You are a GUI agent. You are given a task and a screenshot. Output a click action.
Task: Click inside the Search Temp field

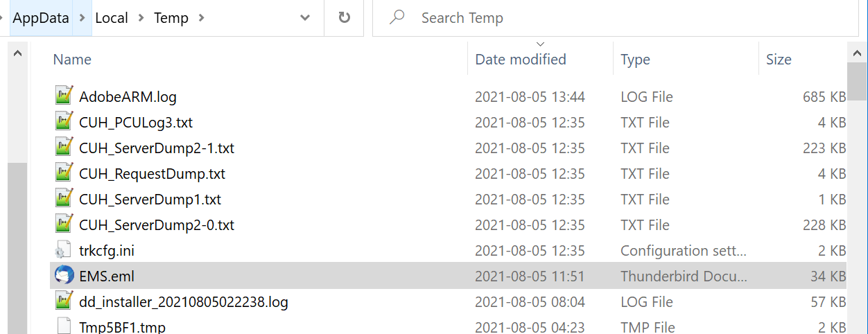pyautogui.click(x=616, y=18)
